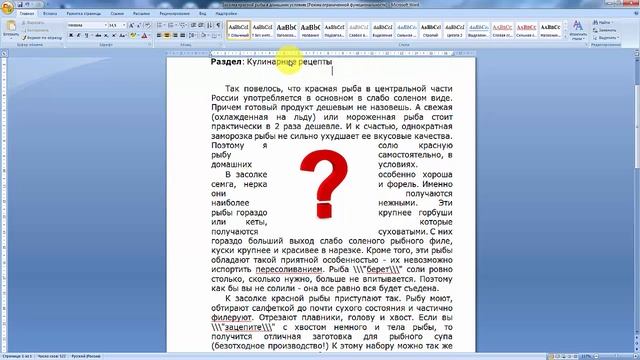Open the round Office button menu
This screenshot has height=360, width=640.
[7, 8]
